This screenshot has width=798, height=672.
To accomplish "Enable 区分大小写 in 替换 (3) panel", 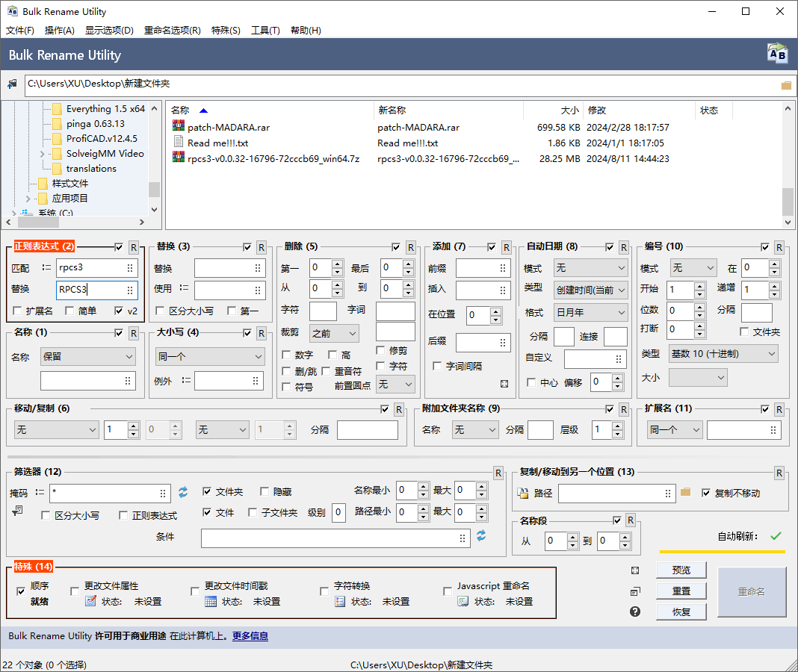I will pos(160,311).
